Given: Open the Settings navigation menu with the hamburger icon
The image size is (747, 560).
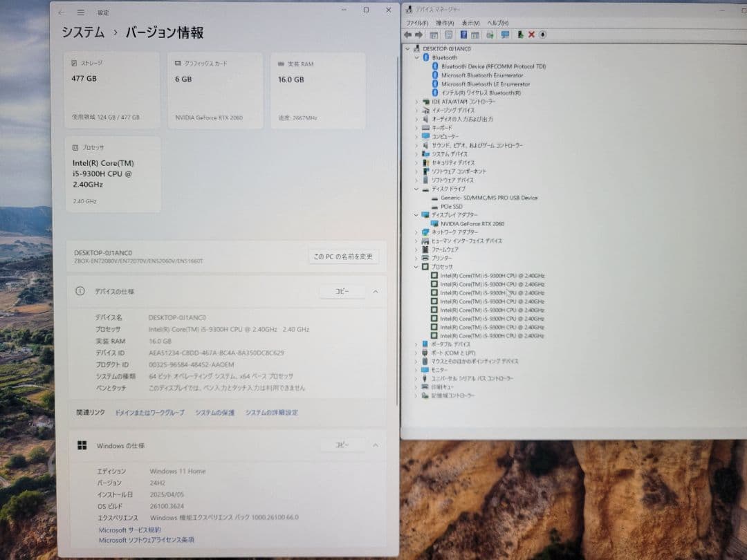Looking at the screenshot, I should click(80, 12).
